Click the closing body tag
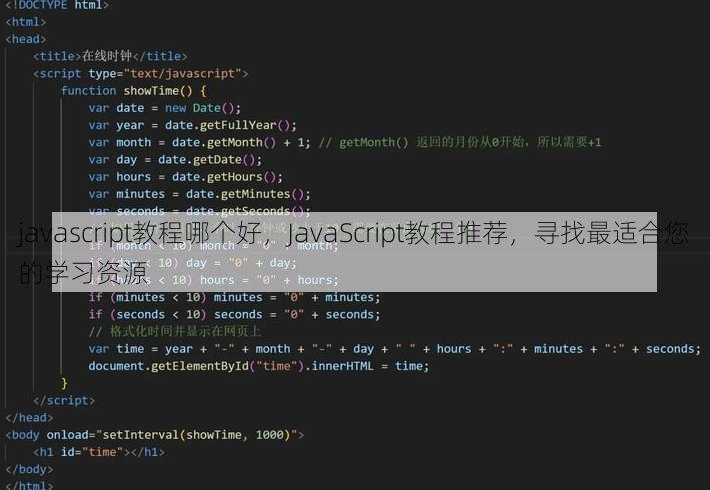The height and width of the screenshot is (490, 710). tap(29, 469)
